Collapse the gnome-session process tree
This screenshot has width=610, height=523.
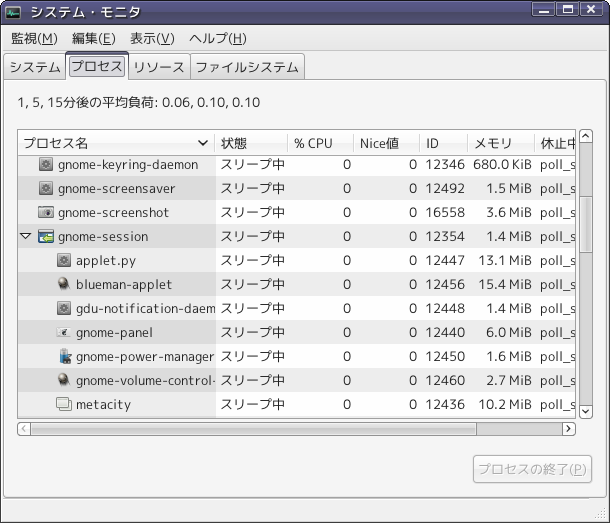point(26,236)
